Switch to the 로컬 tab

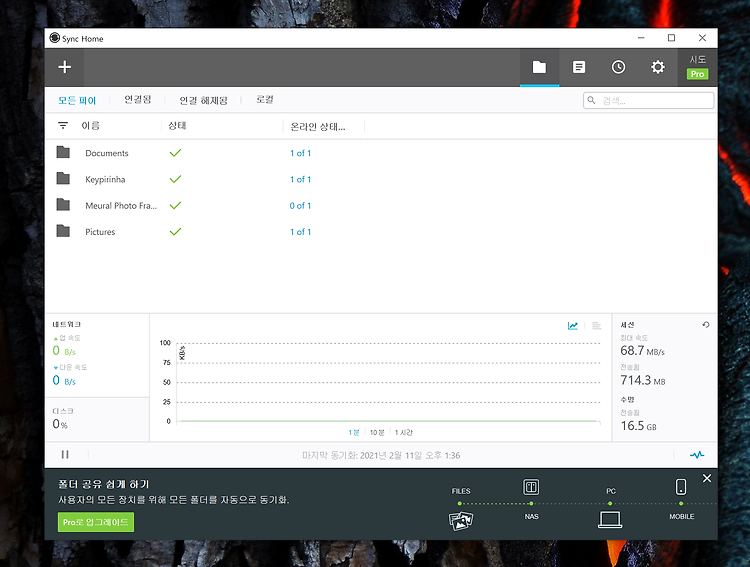click(x=265, y=100)
